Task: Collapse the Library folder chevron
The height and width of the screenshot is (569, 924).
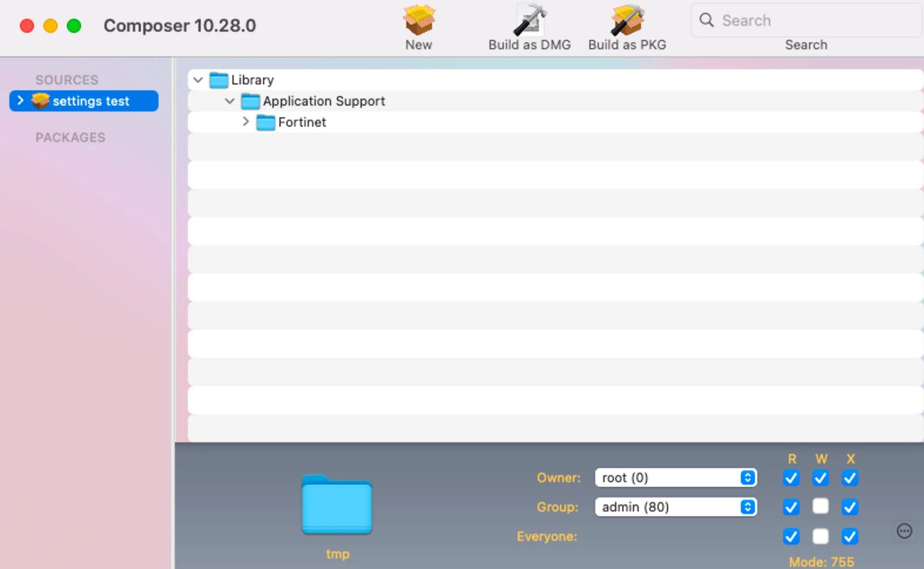Action: (198, 80)
